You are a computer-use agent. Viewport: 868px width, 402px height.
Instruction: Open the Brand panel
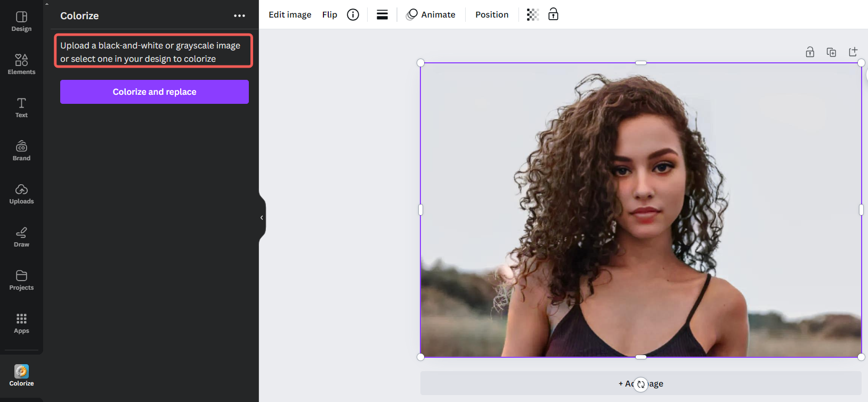(21, 150)
